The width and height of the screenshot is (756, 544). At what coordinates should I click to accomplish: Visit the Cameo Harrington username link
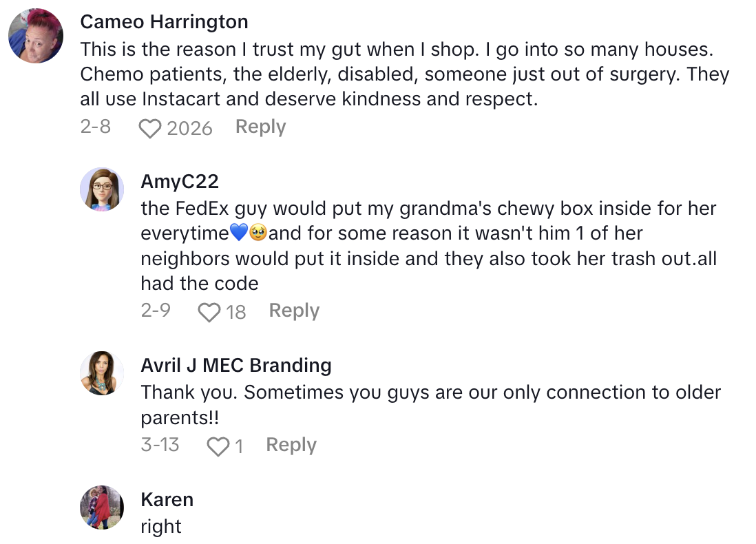pyautogui.click(x=164, y=22)
